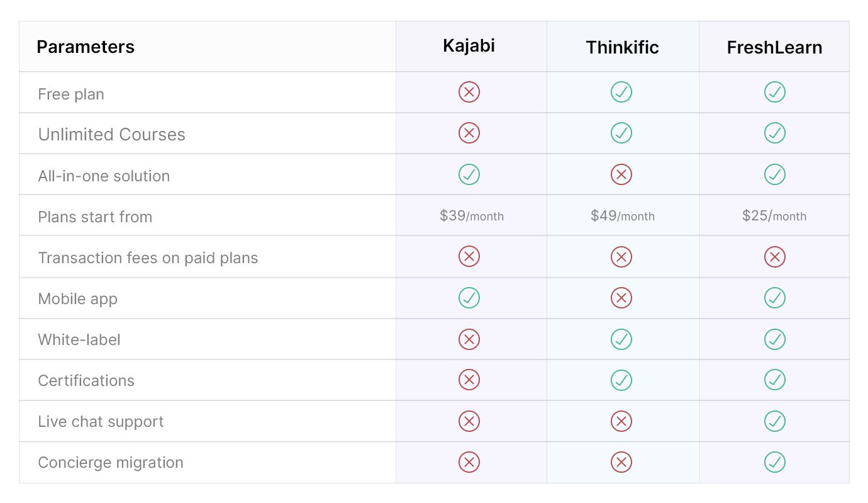Click Kajabi's Free plan red cross icon

click(x=469, y=93)
